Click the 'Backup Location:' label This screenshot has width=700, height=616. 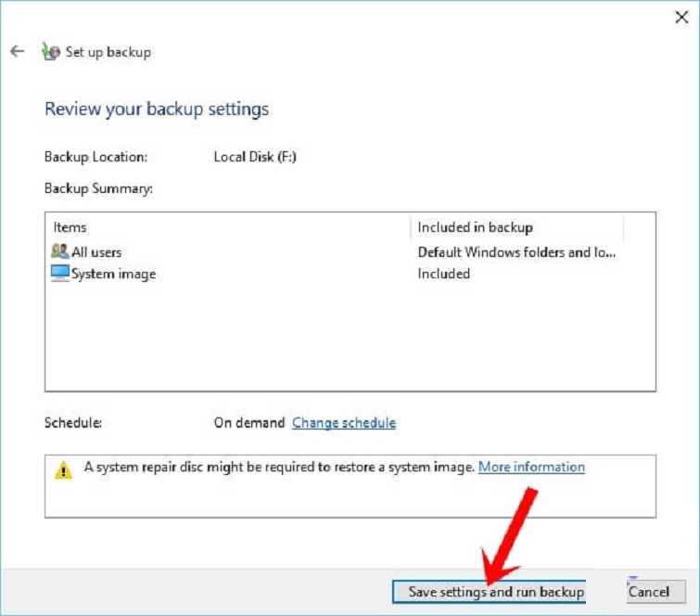click(x=96, y=157)
